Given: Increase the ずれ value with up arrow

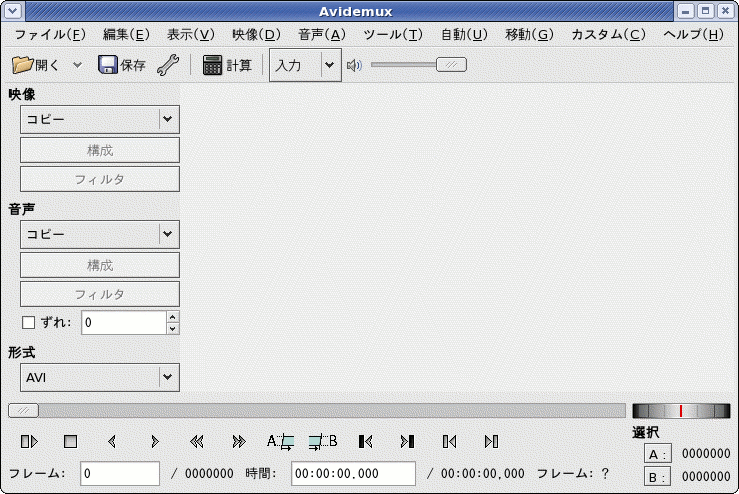Looking at the screenshot, I should tap(173, 317).
